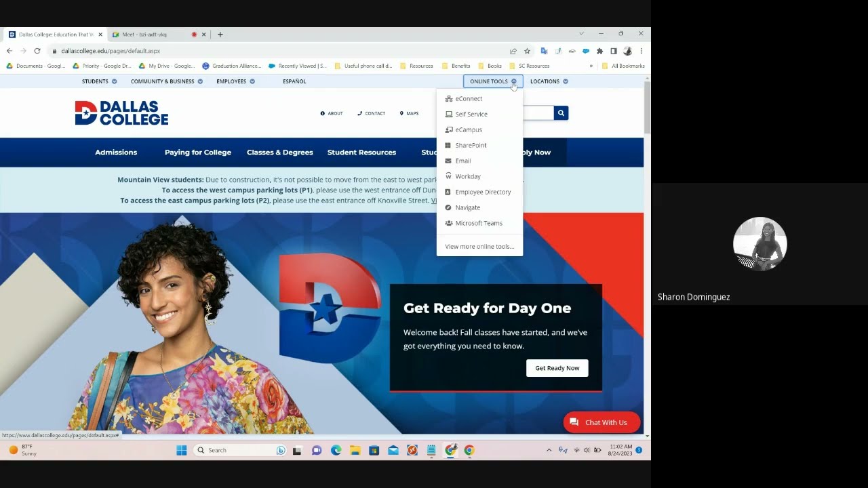Switch site to Español
Viewport: 868px width, 488px height.
294,81
